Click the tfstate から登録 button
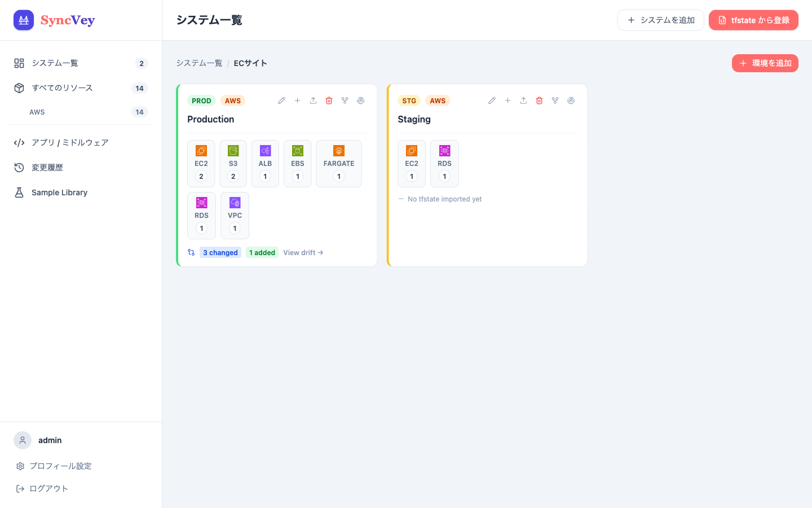Screen dimensions: 812x508 click(x=753, y=20)
